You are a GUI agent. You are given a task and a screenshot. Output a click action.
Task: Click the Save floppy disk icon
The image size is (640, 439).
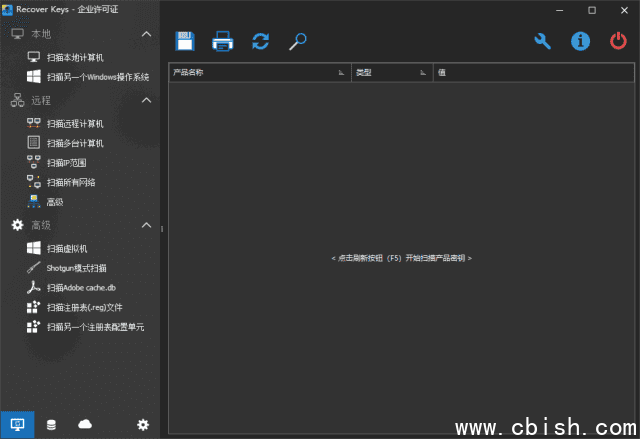pyautogui.click(x=186, y=41)
